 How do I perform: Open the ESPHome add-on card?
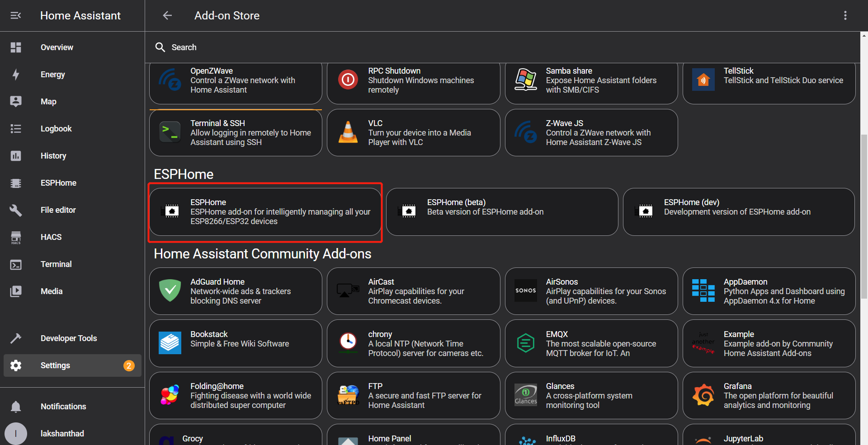[x=265, y=212]
